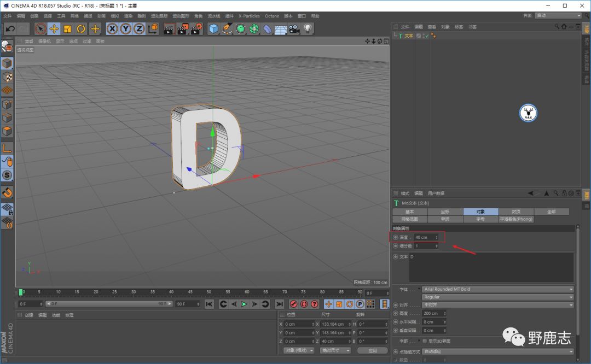Image resolution: width=591 pixels, height=364 pixels.
Task: Click the camera object icon in the toolbar
Action: pyautogui.click(x=294, y=28)
